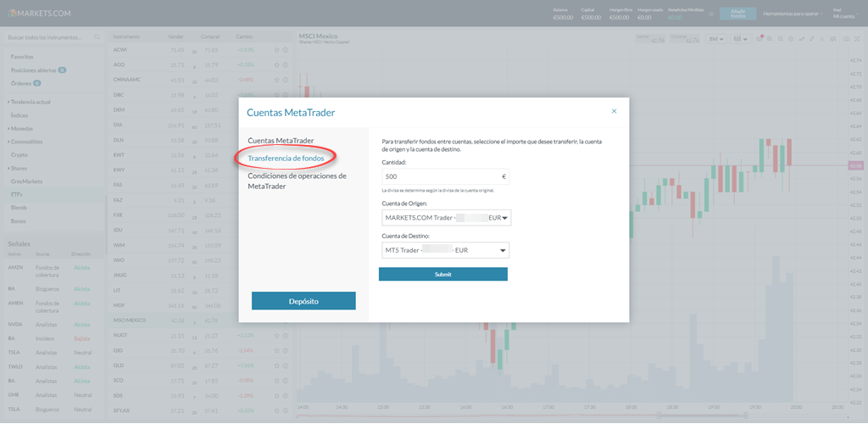The height and width of the screenshot is (424, 868).
Task: Open the Cuenta de Origen dropdown
Action: coord(446,218)
